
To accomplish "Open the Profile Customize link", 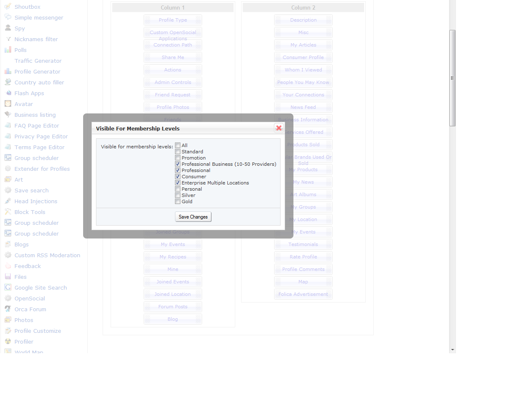I will tap(38, 331).
